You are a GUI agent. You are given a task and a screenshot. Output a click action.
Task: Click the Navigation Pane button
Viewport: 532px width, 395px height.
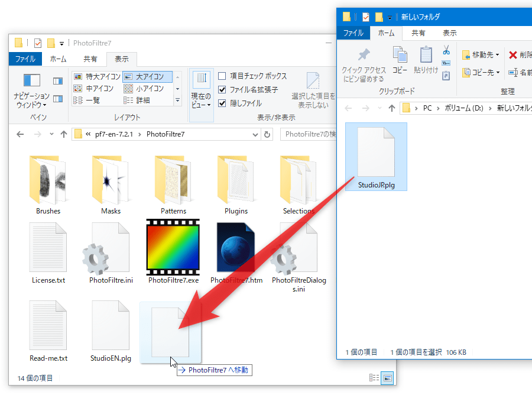(x=31, y=91)
